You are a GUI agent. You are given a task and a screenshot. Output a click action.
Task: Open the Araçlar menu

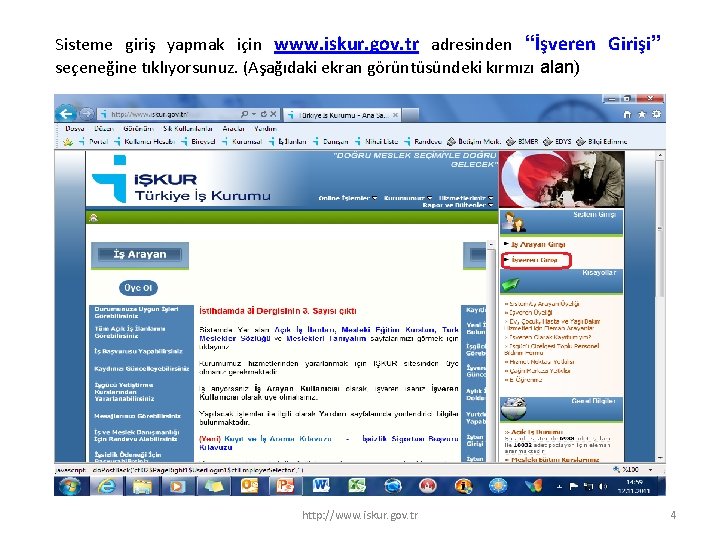tap(233, 129)
